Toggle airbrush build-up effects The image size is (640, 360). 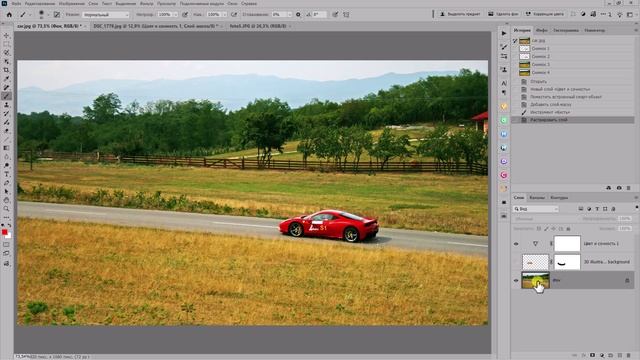pyautogui.click(x=234, y=14)
